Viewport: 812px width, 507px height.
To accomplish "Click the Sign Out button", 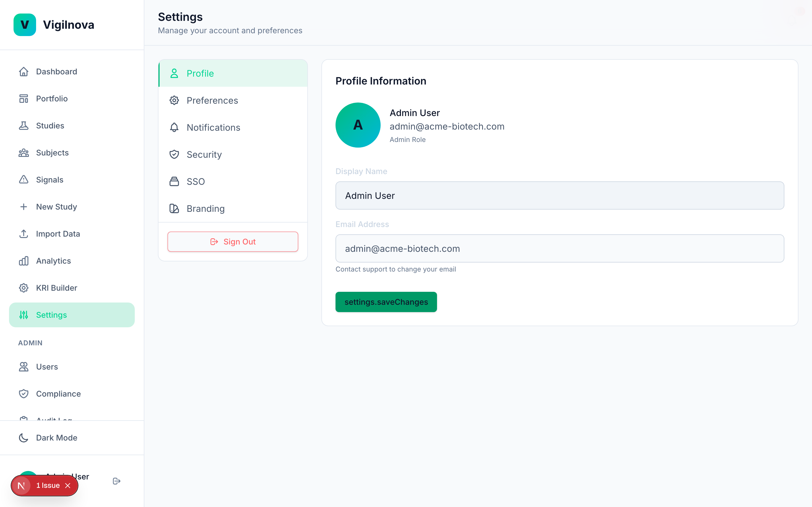I will tap(233, 241).
